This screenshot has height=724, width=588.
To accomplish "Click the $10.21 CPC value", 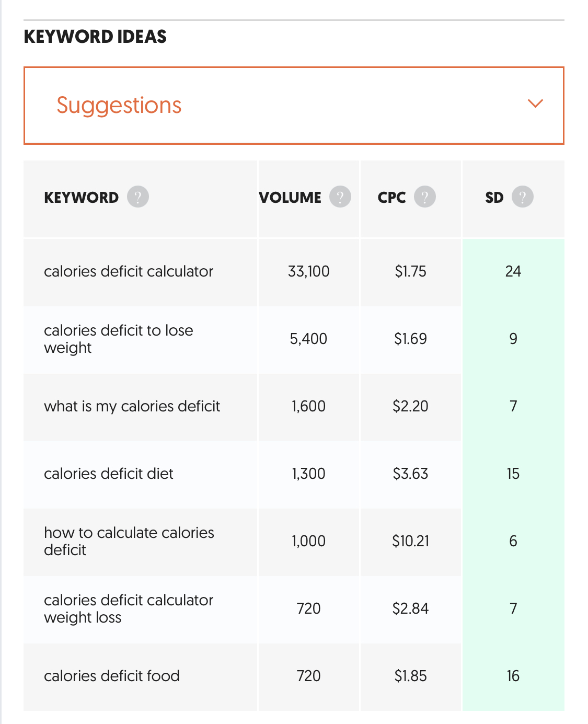I will tap(411, 541).
